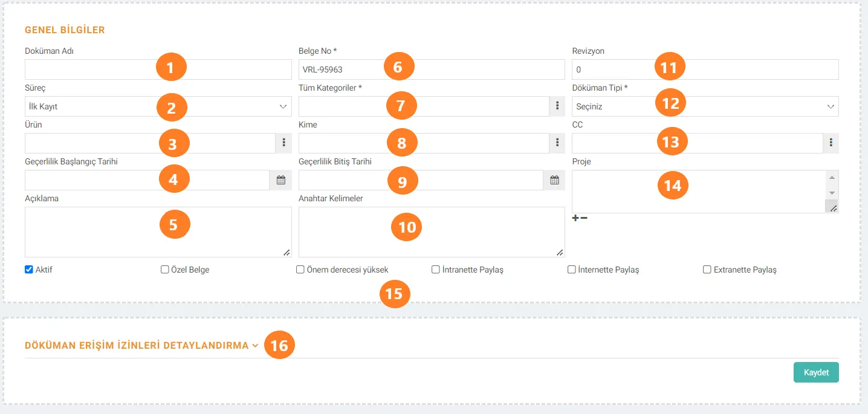Click the three-dot icon beside Ürün field
This screenshot has width=868, height=414.
284,143
